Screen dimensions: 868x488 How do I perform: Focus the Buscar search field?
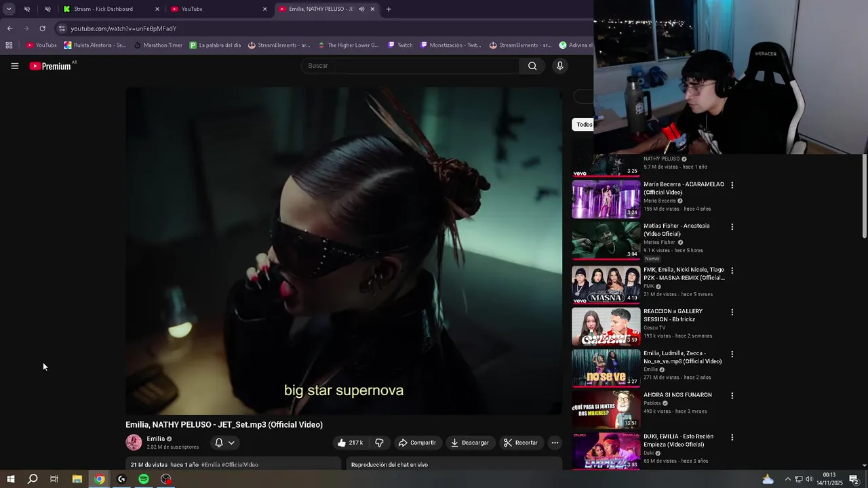(x=410, y=66)
